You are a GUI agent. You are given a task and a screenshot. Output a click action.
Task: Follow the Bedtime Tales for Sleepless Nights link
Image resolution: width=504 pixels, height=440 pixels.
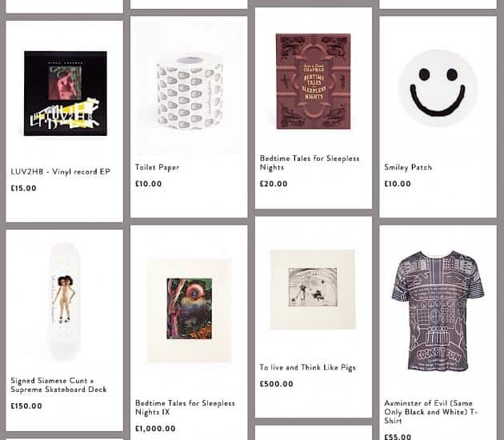point(310,162)
